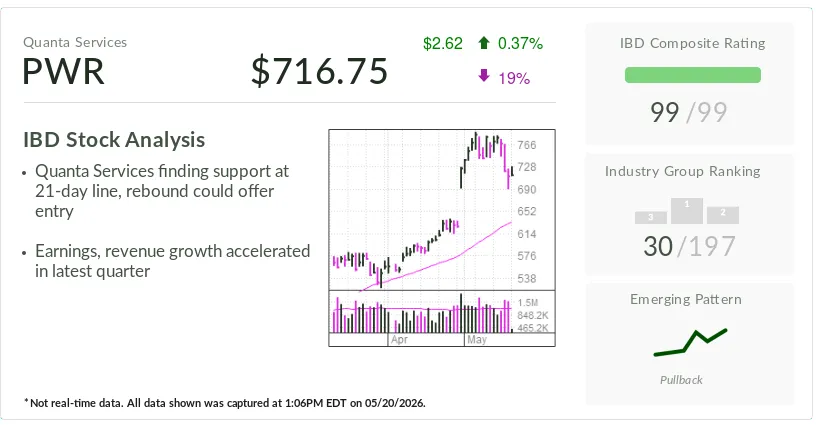Click the volume bars section of chart
This screenshot has height=430, width=816.
[x=422, y=312]
